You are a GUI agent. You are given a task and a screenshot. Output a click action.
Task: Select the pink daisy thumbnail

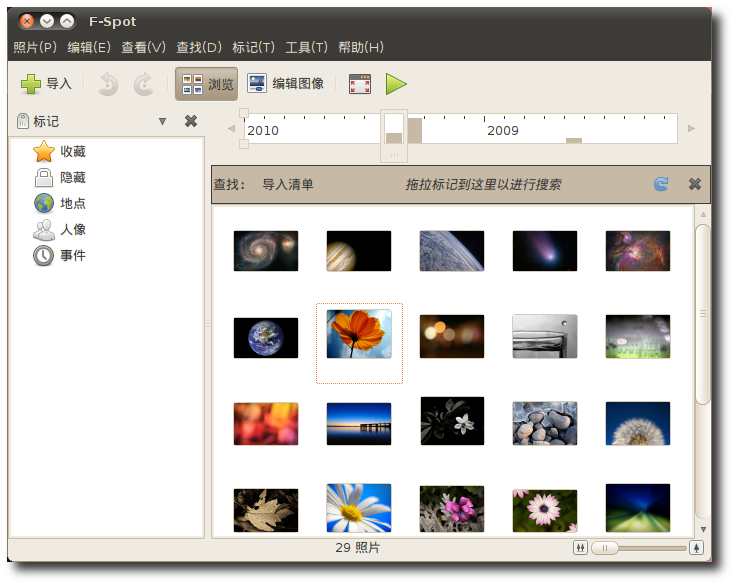(545, 511)
